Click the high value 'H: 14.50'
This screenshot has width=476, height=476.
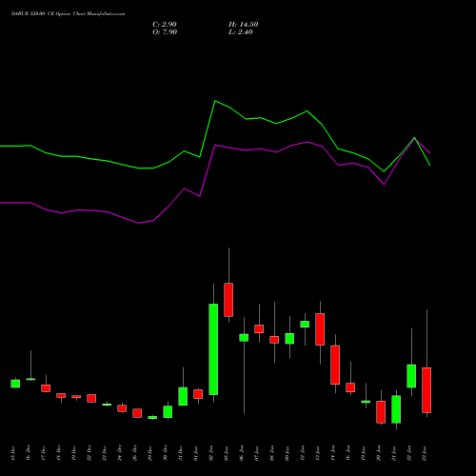[243, 25]
